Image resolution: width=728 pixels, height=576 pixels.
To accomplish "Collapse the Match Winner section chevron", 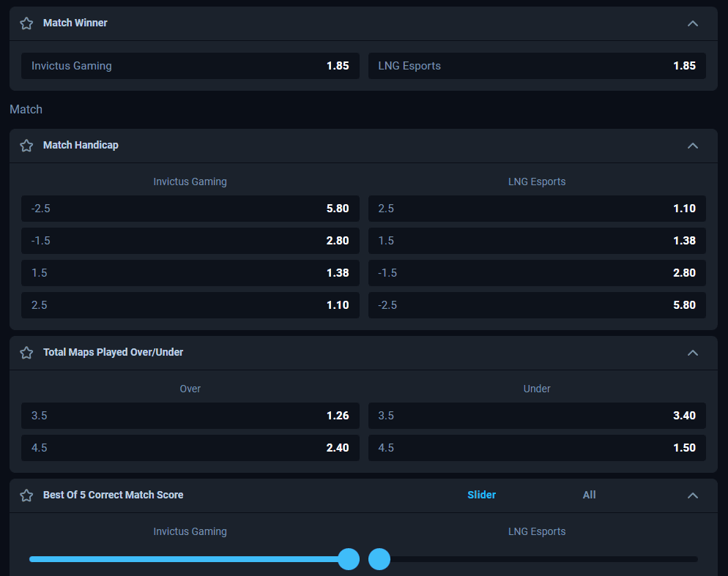I will coord(692,23).
